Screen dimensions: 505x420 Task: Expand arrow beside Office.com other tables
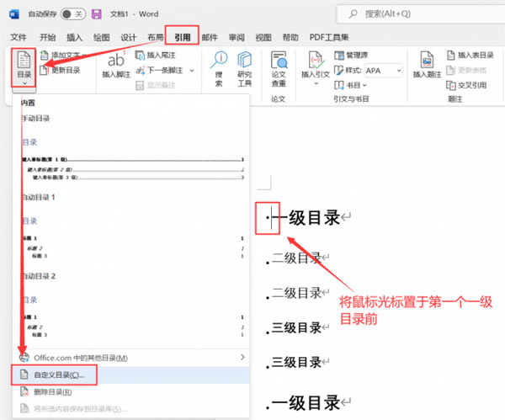coord(242,357)
